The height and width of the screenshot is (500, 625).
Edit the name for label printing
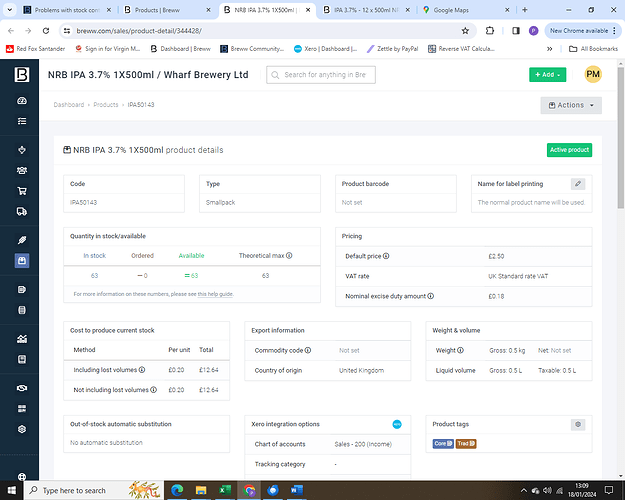pyautogui.click(x=578, y=184)
